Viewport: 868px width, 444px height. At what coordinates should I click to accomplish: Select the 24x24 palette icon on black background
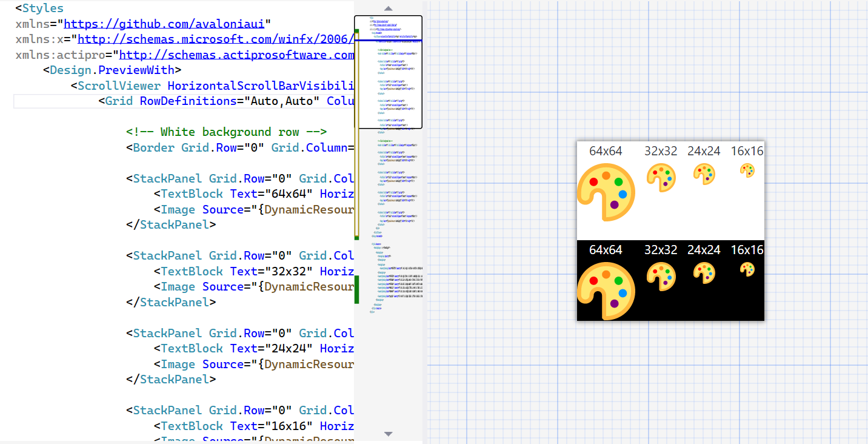tap(704, 272)
